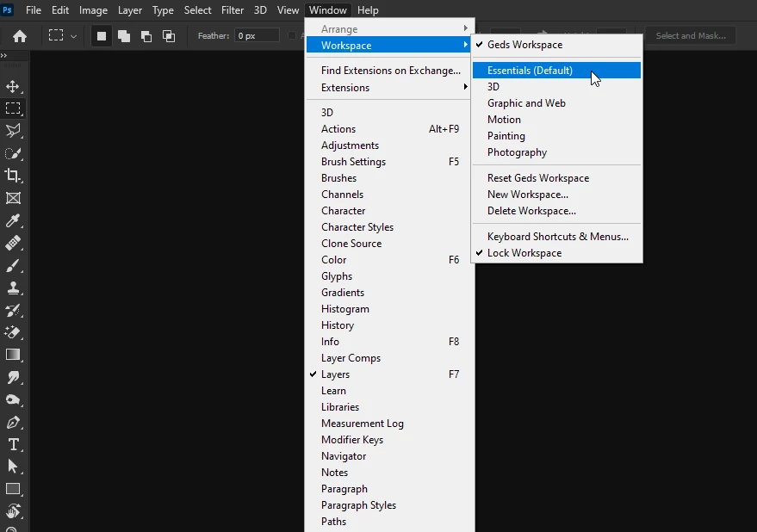Select the Eyedropper tool

point(13,220)
